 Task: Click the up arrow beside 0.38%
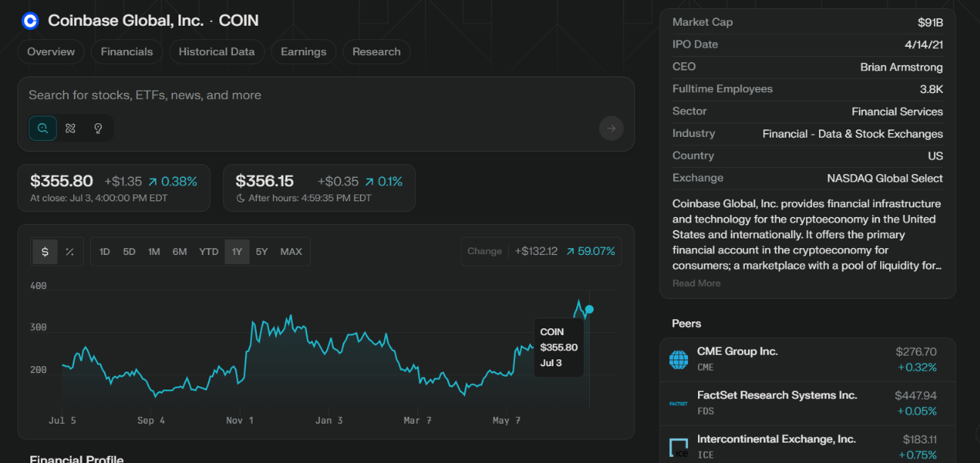click(x=153, y=182)
